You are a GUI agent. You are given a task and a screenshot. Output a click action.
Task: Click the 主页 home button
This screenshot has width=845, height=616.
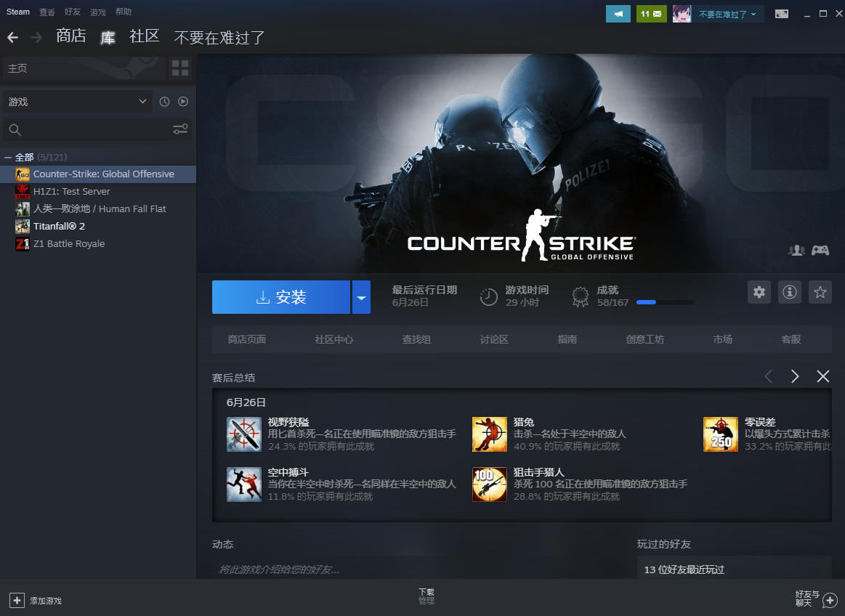click(84, 68)
